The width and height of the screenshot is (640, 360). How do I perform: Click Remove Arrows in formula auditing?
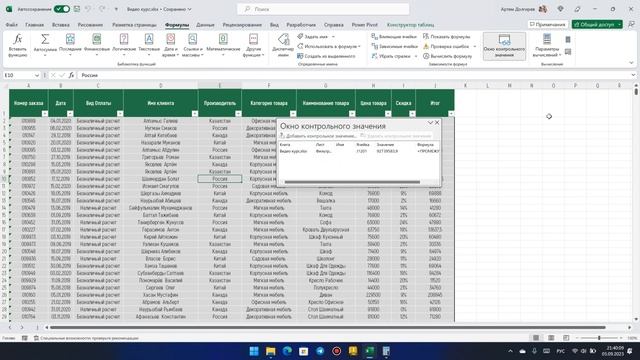point(391,56)
